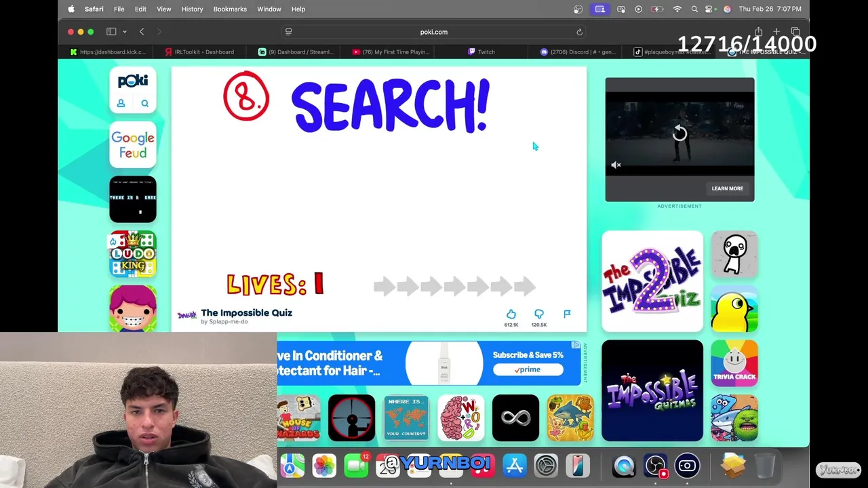Go back in Safari history

(142, 32)
